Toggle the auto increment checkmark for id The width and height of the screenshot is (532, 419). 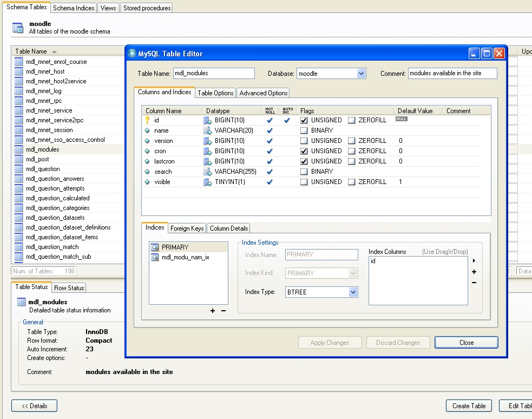tap(287, 120)
